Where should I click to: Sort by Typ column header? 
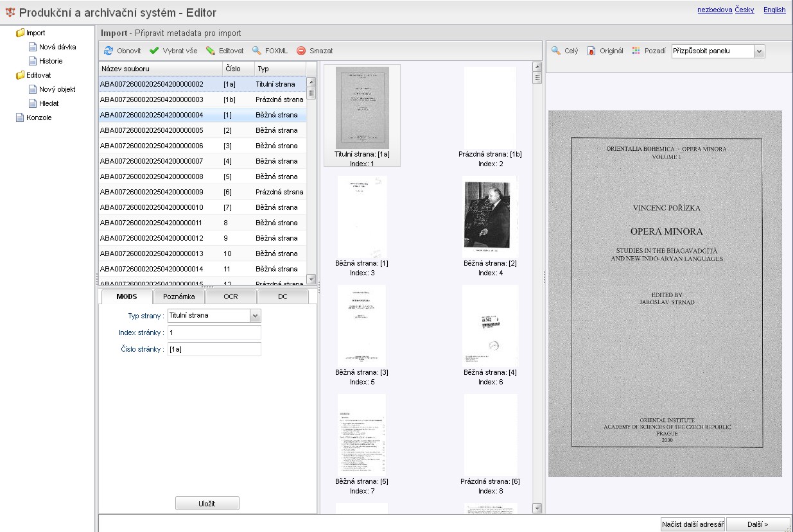click(x=279, y=69)
